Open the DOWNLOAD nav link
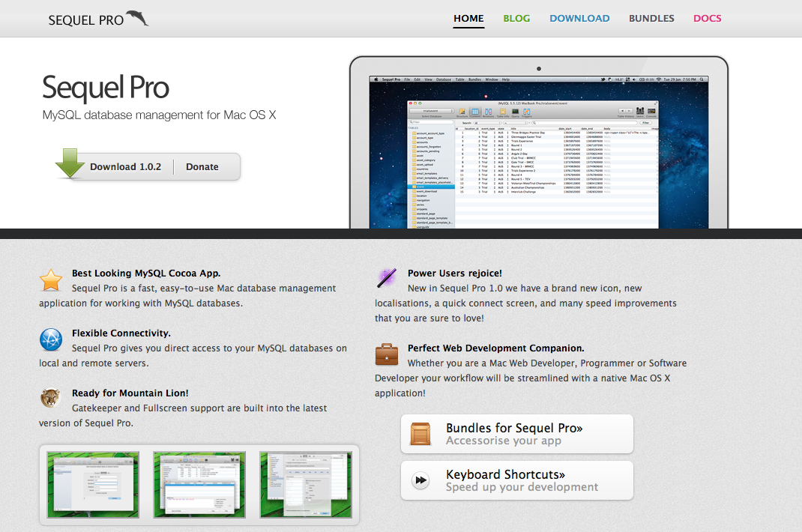Image resolution: width=802 pixels, height=532 pixels. [579, 19]
